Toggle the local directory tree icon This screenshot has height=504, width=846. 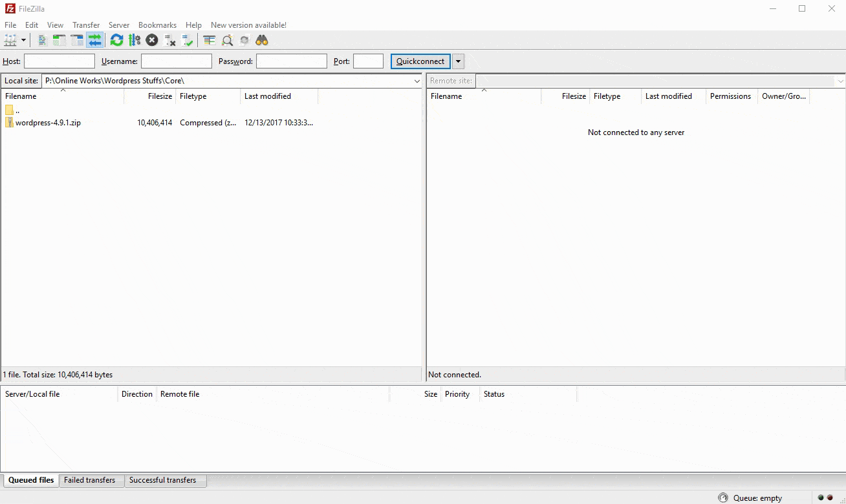click(60, 40)
